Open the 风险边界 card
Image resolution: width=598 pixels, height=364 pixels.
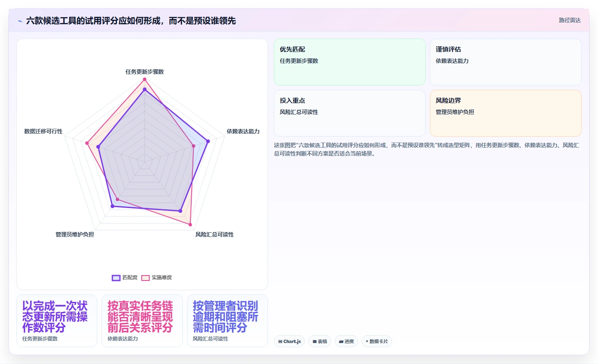point(506,113)
